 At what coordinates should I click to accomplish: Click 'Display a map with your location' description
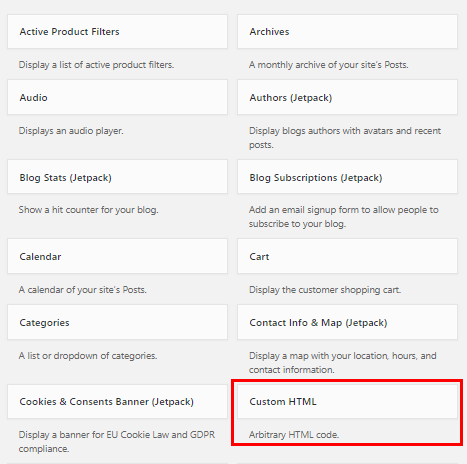[x=343, y=363]
